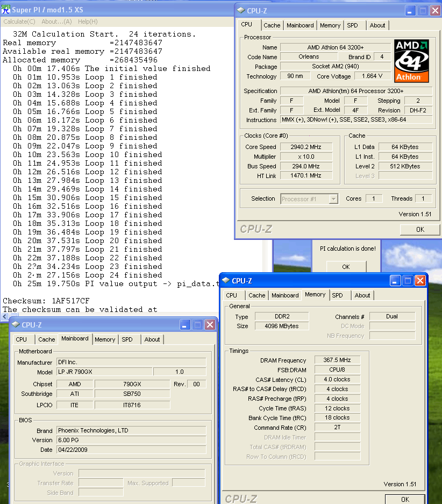Click the Memory CPU-Z window title icon
Image resolution: width=442 pixels, height=504 pixels.
[226, 280]
